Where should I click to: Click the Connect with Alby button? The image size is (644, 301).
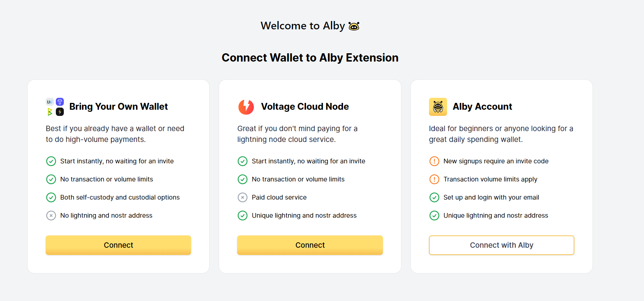tap(501, 245)
